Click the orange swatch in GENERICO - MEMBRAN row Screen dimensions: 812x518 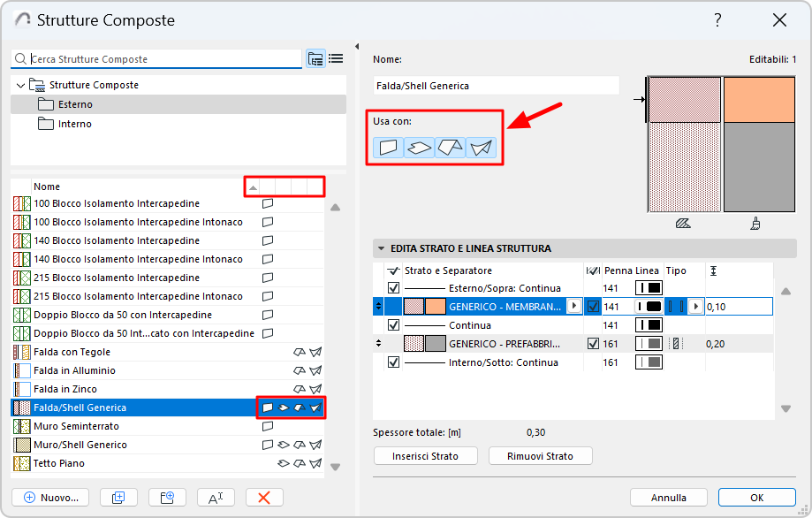pos(435,307)
